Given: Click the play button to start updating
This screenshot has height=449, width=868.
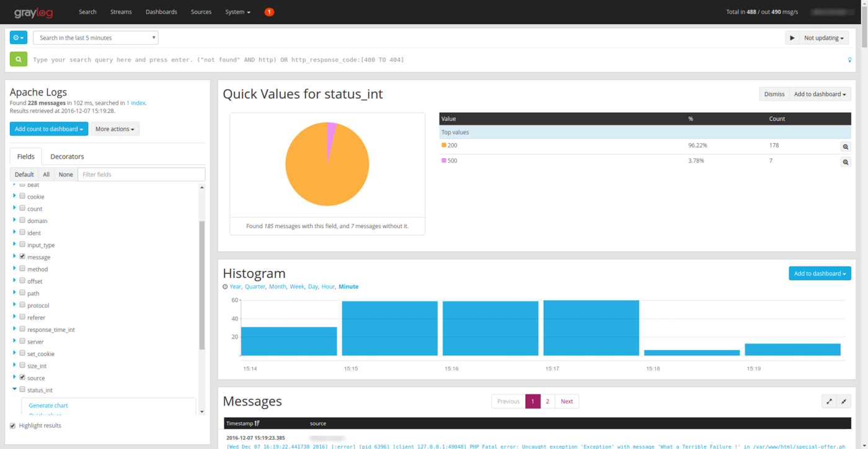Looking at the screenshot, I should click(x=792, y=38).
